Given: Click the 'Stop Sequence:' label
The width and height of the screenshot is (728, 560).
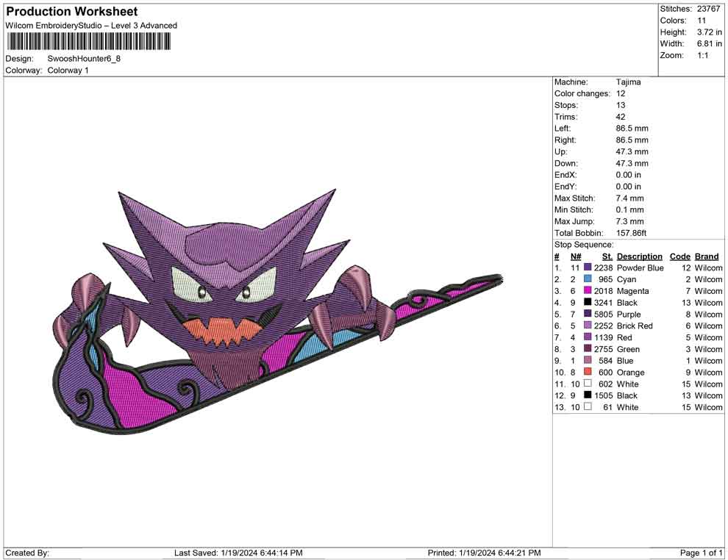Looking at the screenshot, I should point(584,245).
